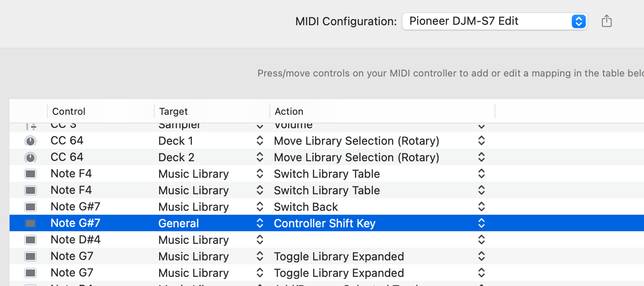The width and height of the screenshot is (644, 286).
Task: Click button icon of Switch Back row
Action: point(30,207)
